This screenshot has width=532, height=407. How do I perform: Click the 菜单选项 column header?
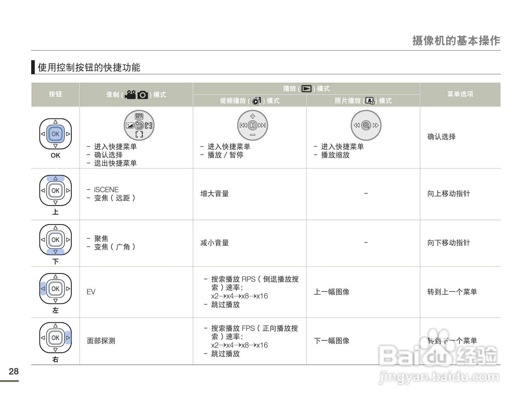click(x=460, y=94)
